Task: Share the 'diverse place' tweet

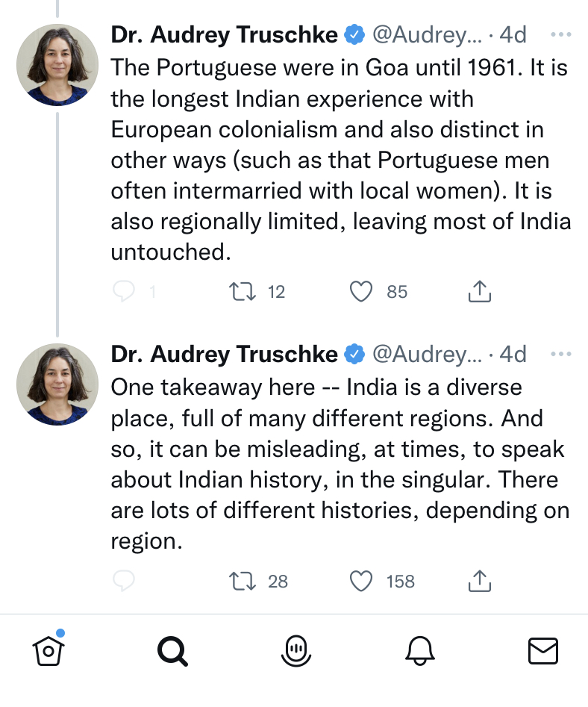Action: point(479,581)
